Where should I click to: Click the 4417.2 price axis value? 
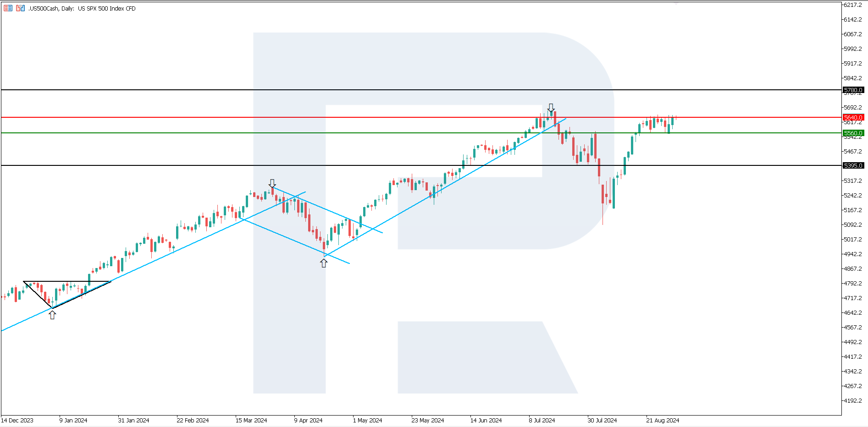click(853, 357)
